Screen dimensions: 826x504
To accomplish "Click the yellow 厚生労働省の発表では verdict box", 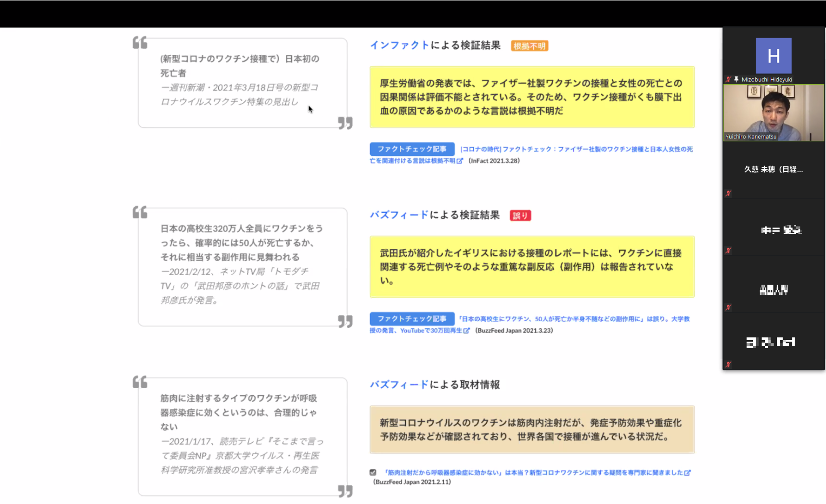I will pos(532,97).
